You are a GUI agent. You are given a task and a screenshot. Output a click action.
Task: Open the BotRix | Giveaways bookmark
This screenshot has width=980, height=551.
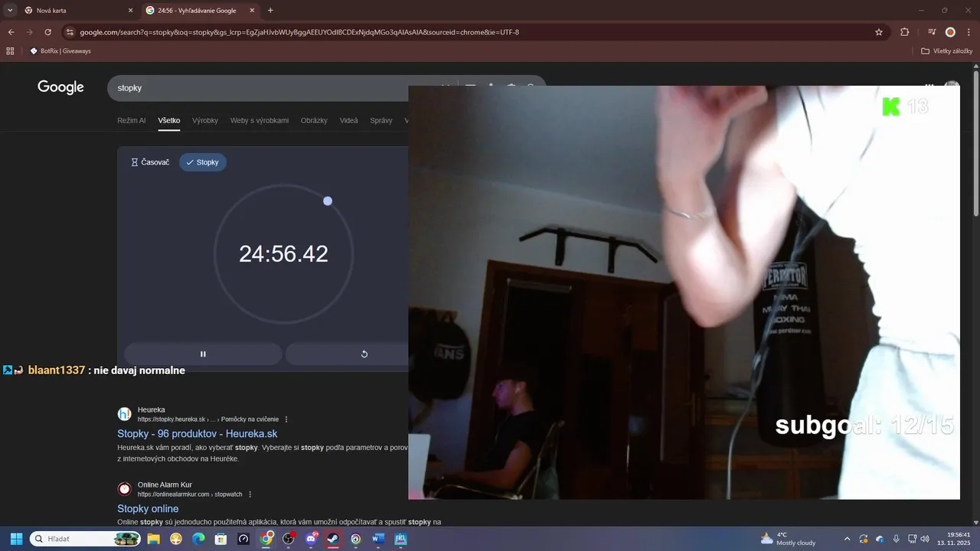[60, 51]
